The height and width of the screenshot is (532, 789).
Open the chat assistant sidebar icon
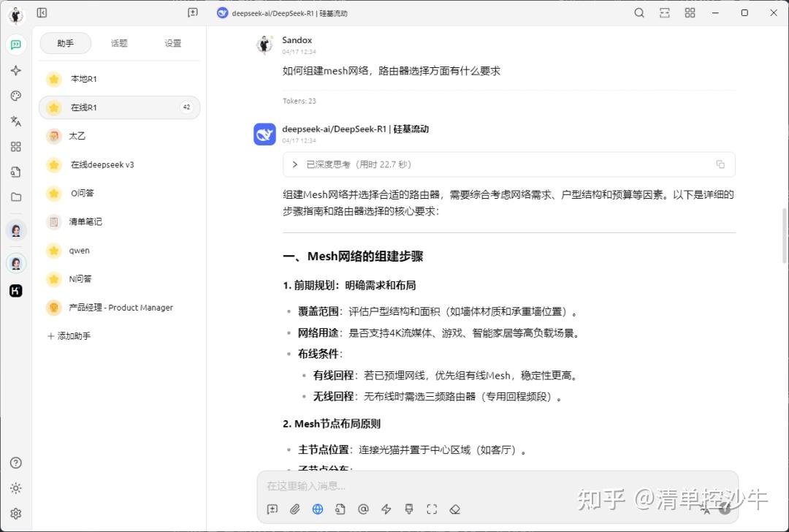pyautogui.click(x=16, y=45)
